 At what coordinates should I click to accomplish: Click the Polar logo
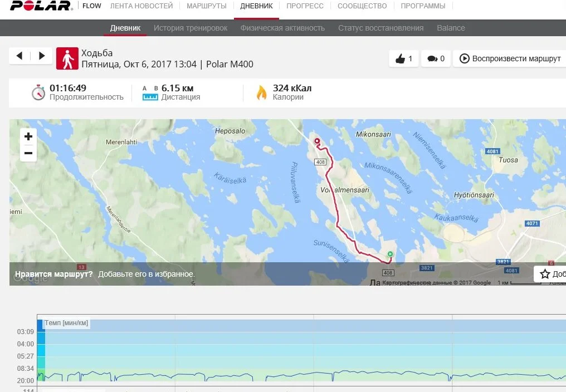pos(41,6)
